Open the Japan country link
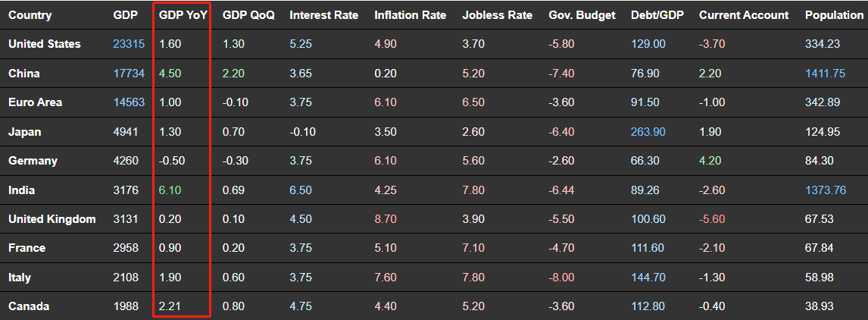The height and width of the screenshot is (320, 868). (x=24, y=132)
